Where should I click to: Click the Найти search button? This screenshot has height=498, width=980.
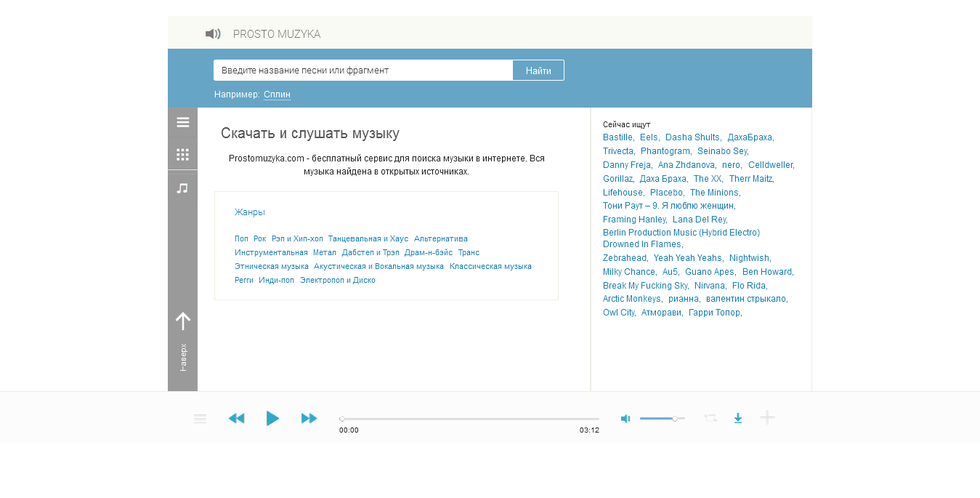pos(538,71)
